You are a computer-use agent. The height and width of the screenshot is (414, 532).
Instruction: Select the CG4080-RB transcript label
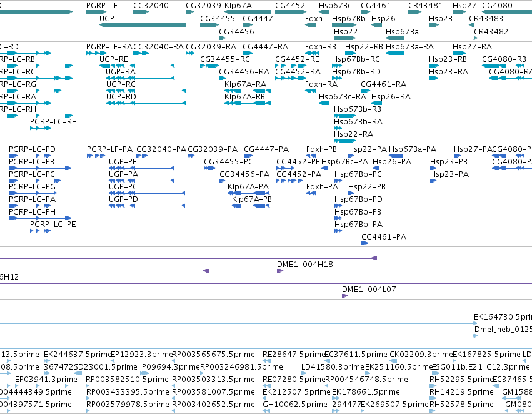pyautogui.click(x=504, y=59)
